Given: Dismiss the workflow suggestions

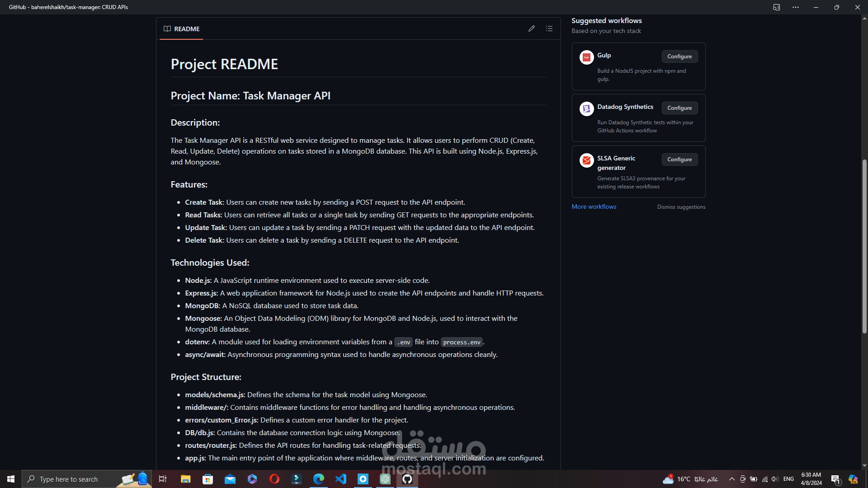Looking at the screenshot, I should (x=681, y=207).
